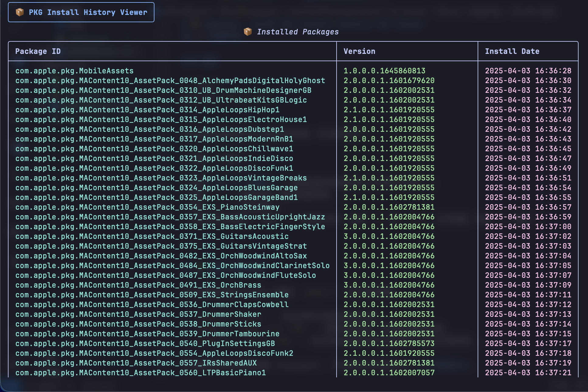Click the Package ID column header

38,51
